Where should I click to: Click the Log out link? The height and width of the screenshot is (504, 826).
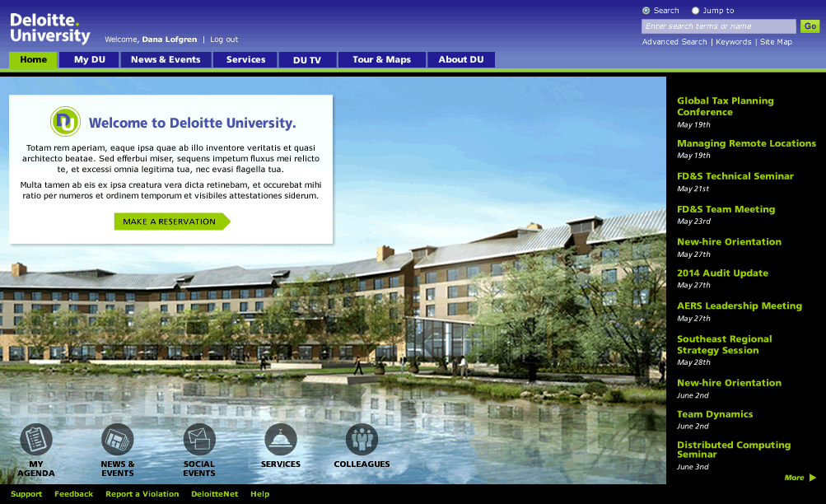click(x=224, y=40)
